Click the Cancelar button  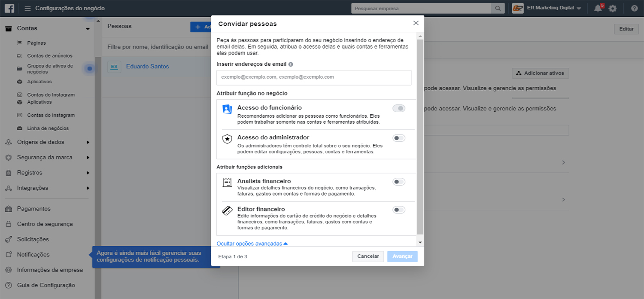(x=368, y=256)
